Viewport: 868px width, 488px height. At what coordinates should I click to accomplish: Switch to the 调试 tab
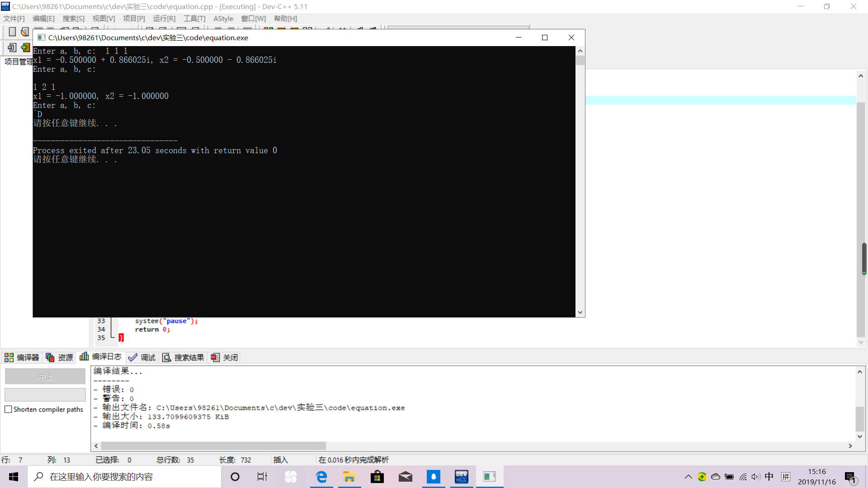(x=142, y=357)
